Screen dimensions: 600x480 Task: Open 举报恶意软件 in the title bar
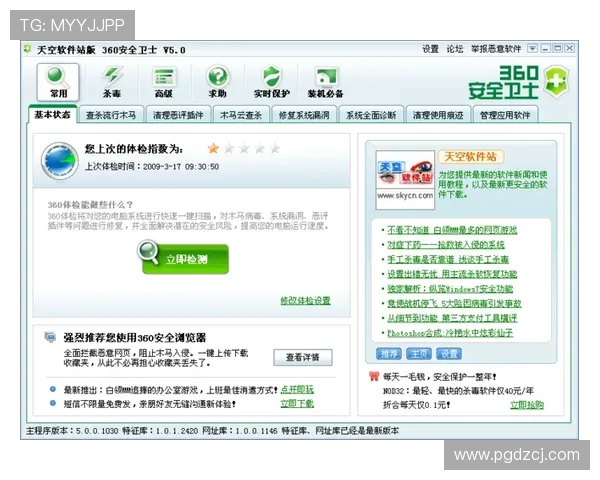coord(496,49)
